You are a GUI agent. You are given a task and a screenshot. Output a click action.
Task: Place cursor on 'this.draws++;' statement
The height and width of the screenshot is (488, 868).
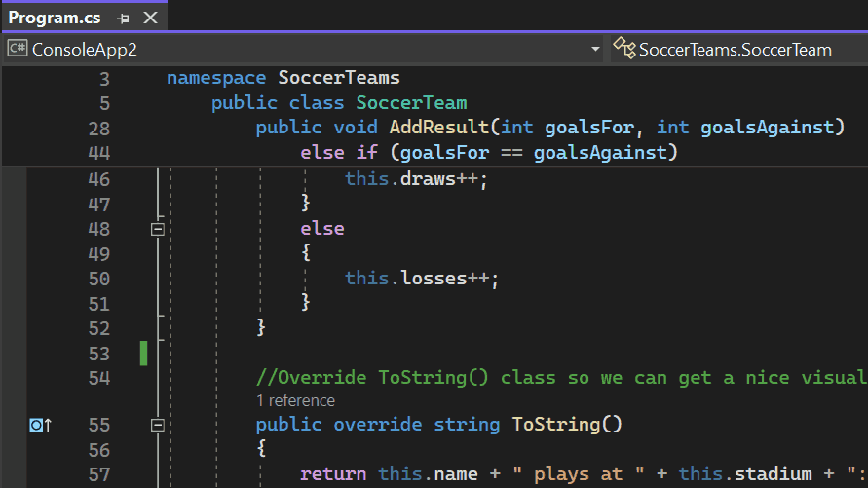click(416, 179)
